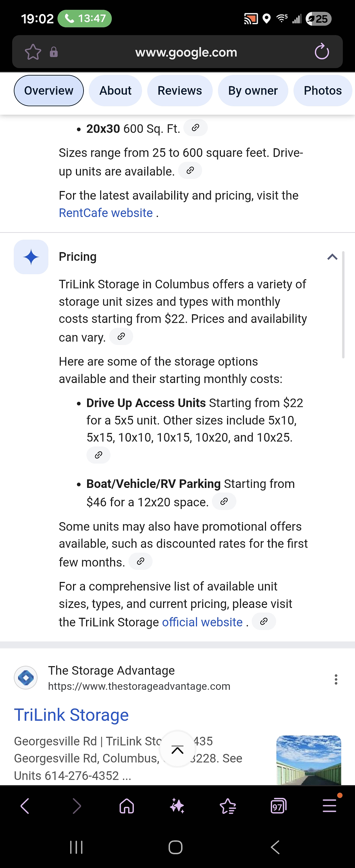Screen dimensions: 355x868
Task: Open the home page from bottom toolbar
Action: [x=127, y=806]
